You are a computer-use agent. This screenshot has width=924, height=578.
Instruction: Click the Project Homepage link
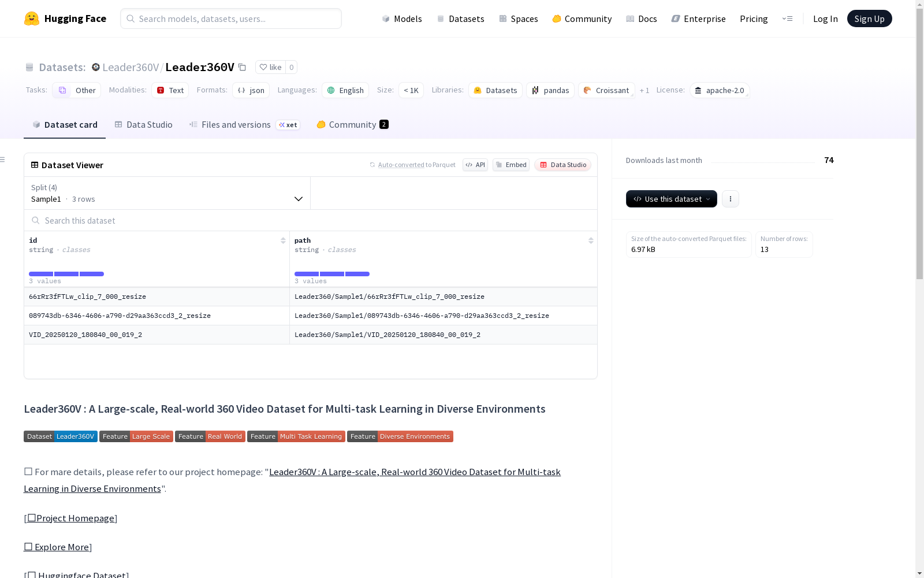pos(71,518)
